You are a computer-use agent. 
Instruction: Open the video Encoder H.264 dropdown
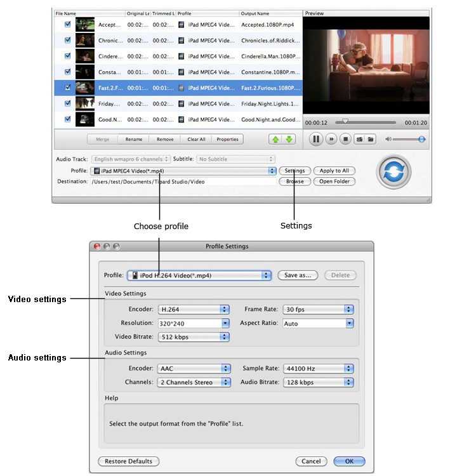point(194,309)
